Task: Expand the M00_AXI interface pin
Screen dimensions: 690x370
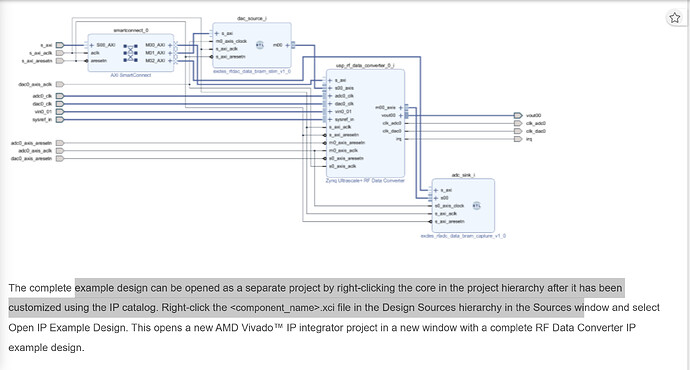Action: [x=170, y=45]
